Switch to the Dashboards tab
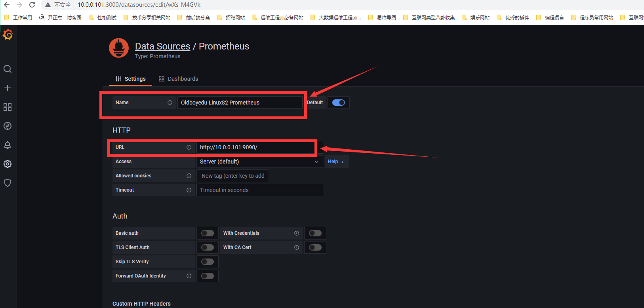Screen dimensions: 644x308 179,79
